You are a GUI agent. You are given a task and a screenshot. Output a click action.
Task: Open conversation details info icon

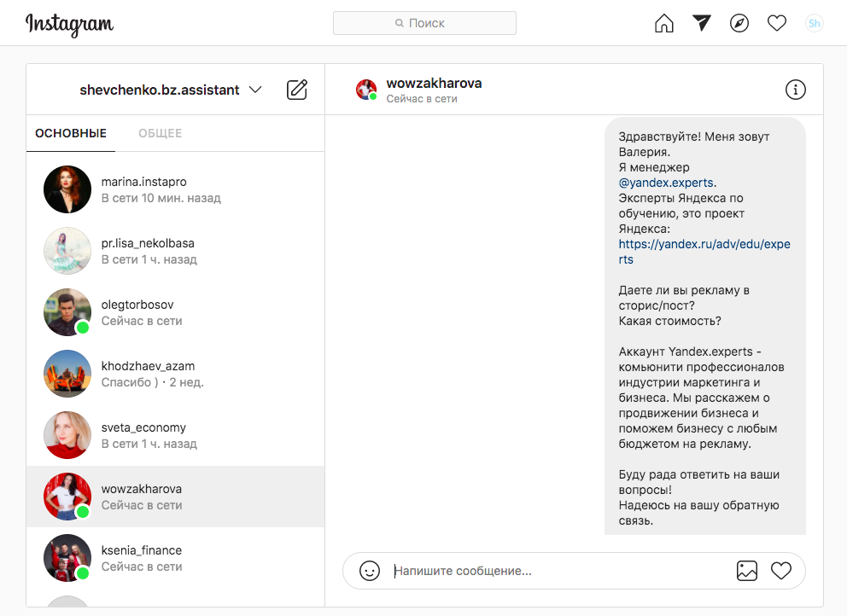tap(795, 90)
